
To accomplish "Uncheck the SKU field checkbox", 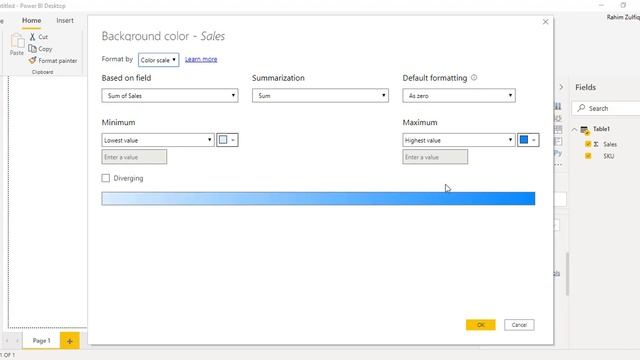I will (588, 156).
